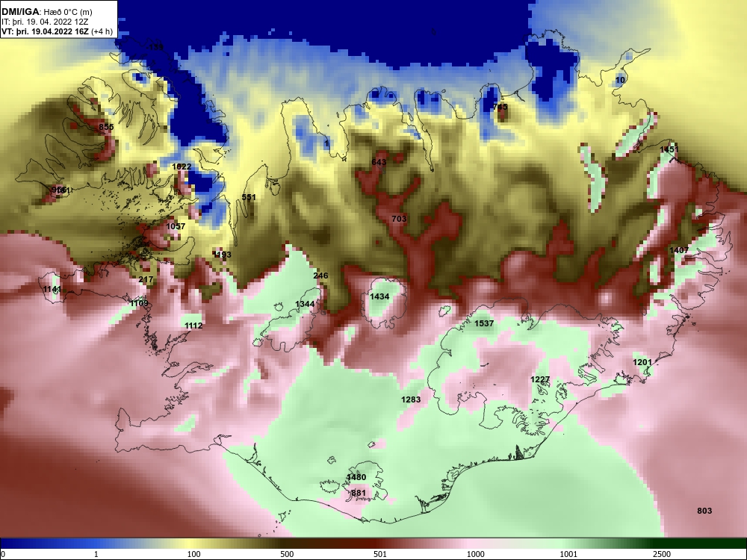Image resolution: width=747 pixels, height=560 pixels.
Task: Click the map value 643
Action: point(379,162)
